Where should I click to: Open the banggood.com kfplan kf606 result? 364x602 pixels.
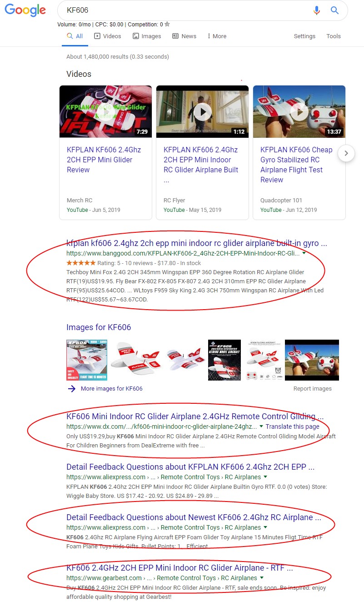pyautogui.click(x=197, y=243)
